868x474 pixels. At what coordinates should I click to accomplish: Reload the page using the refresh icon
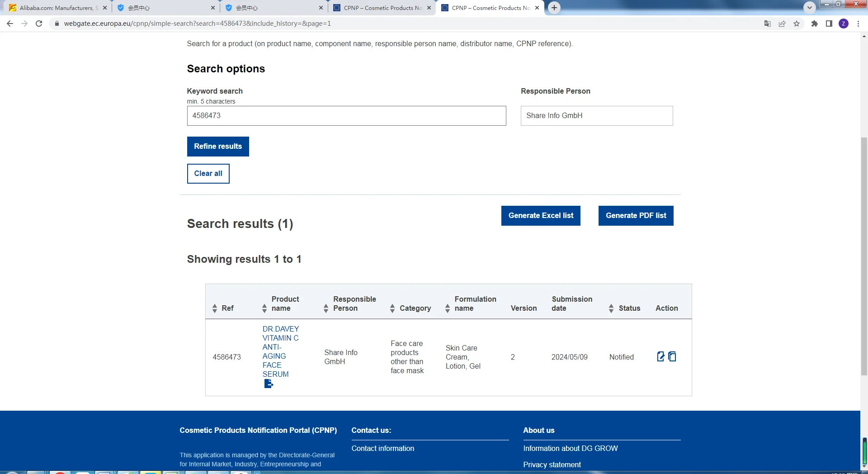pos(39,24)
